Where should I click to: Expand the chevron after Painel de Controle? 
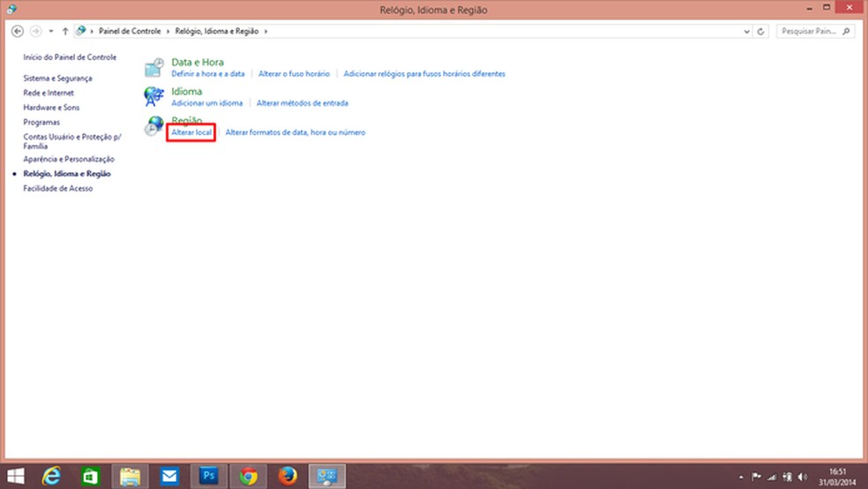[168, 32]
